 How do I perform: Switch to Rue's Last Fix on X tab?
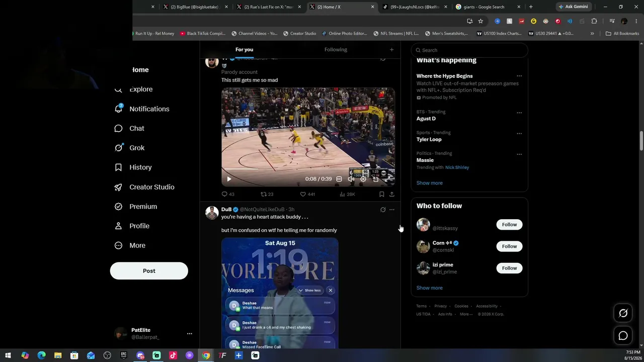pyautogui.click(x=269, y=7)
